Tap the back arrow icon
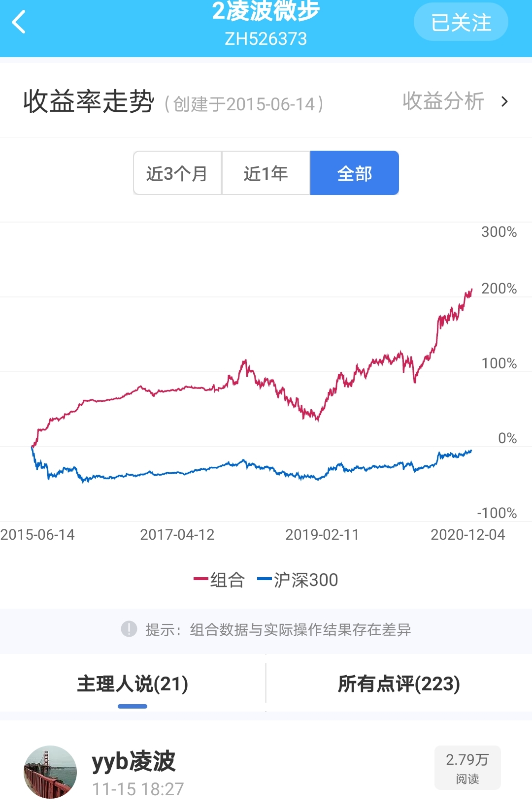The height and width of the screenshot is (812, 532). pos(19,23)
